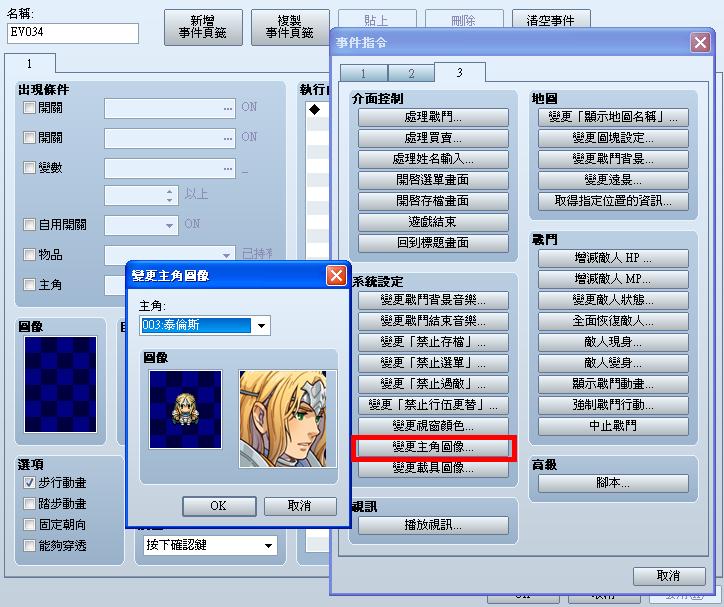This screenshot has height=607, width=724.
Task: Switch to tab 1 of 事件指令
Action: [x=363, y=73]
